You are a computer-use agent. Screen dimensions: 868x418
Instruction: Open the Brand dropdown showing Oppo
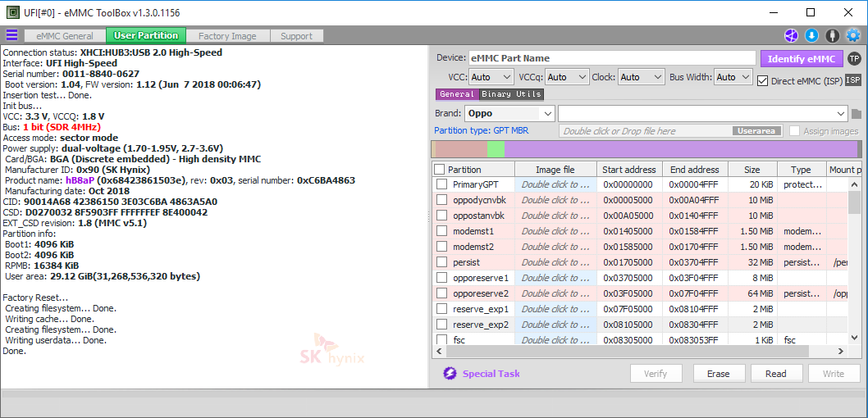coord(509,113)
